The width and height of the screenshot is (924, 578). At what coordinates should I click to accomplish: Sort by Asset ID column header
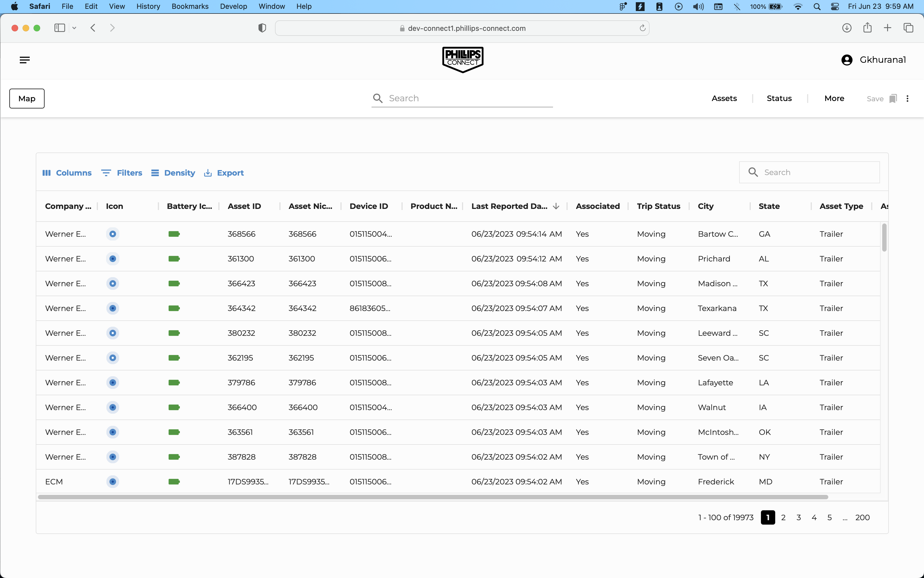click(244, 206)
